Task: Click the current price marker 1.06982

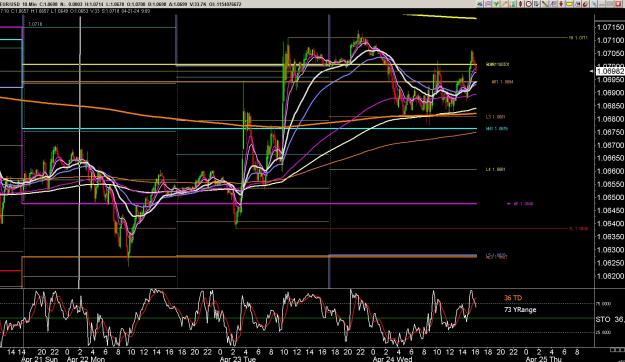Action: [610, 71]
